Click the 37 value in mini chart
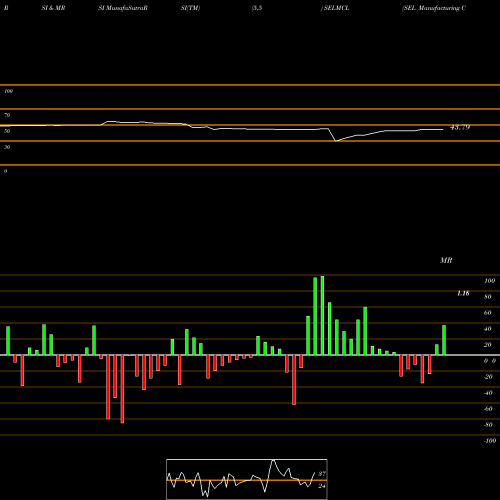This screenshot has width=500, height=500. tap(322, 474)
